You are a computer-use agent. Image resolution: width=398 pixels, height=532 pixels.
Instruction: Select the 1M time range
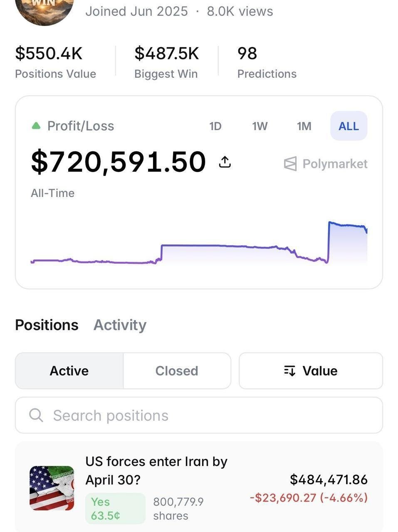(x=304, y=126)
